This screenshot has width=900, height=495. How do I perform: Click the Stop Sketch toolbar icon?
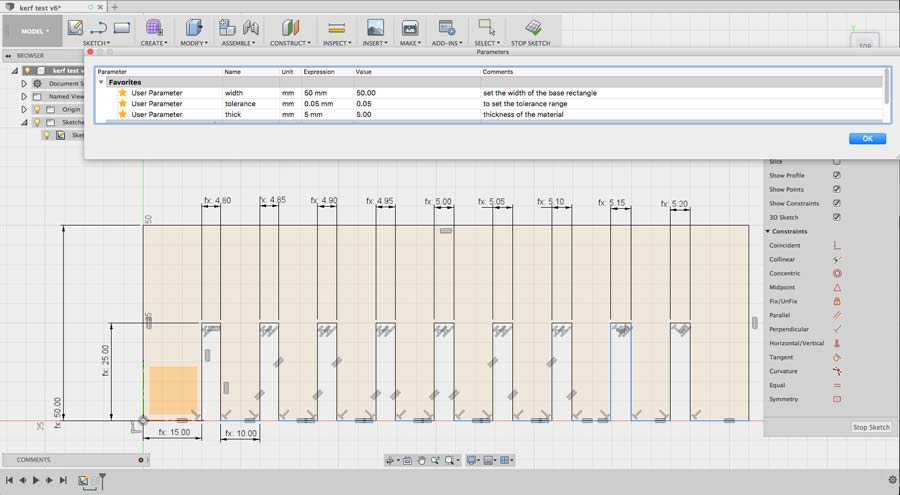pyautogui.click(x=534, y=27)
